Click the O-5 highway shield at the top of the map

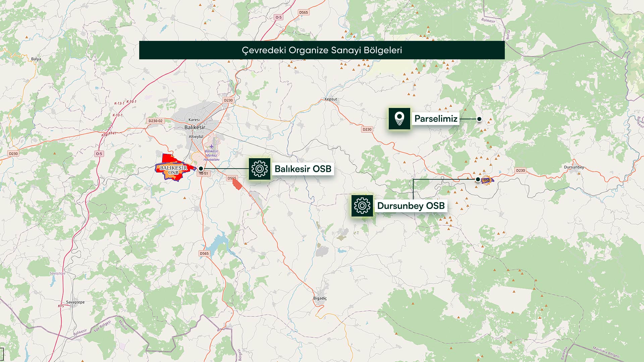coord(278,17)
